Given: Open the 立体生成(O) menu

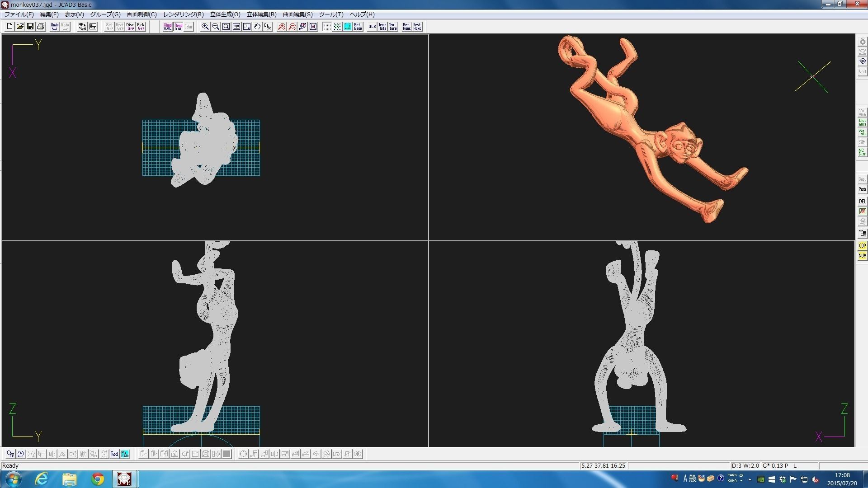Looking at the screenshot, I should [x=225, y=14].
